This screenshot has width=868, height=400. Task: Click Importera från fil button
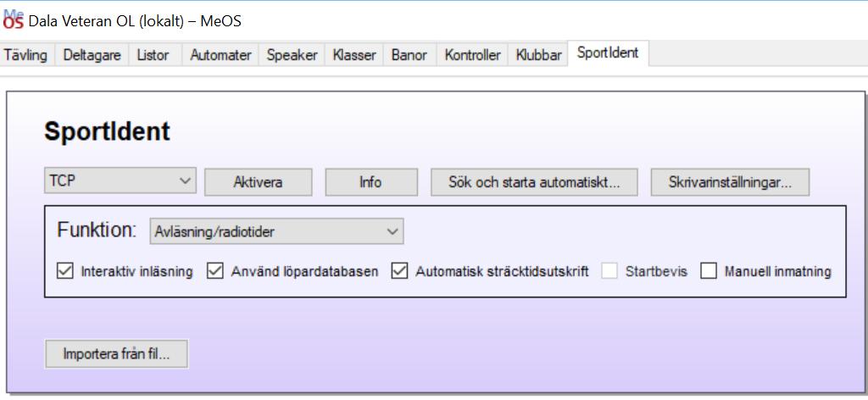116,354
